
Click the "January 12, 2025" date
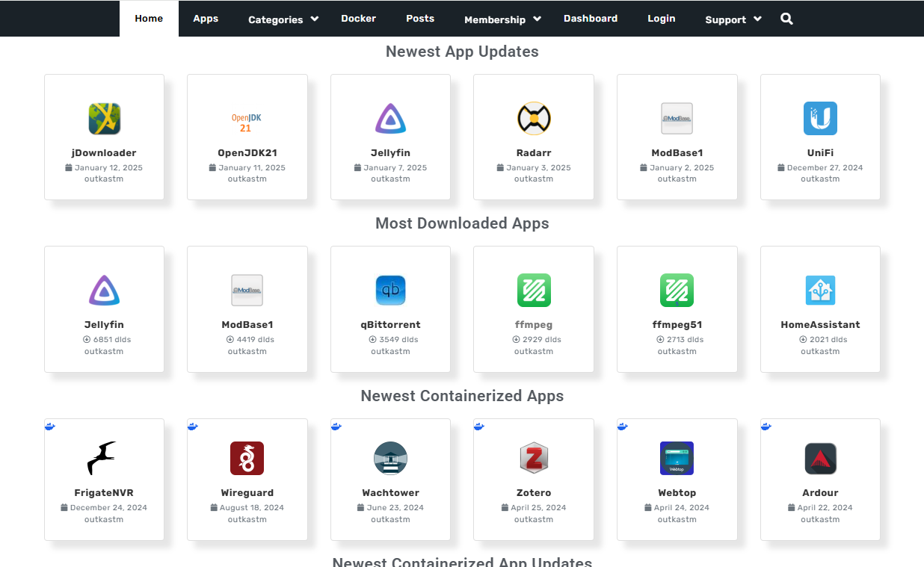108,167
